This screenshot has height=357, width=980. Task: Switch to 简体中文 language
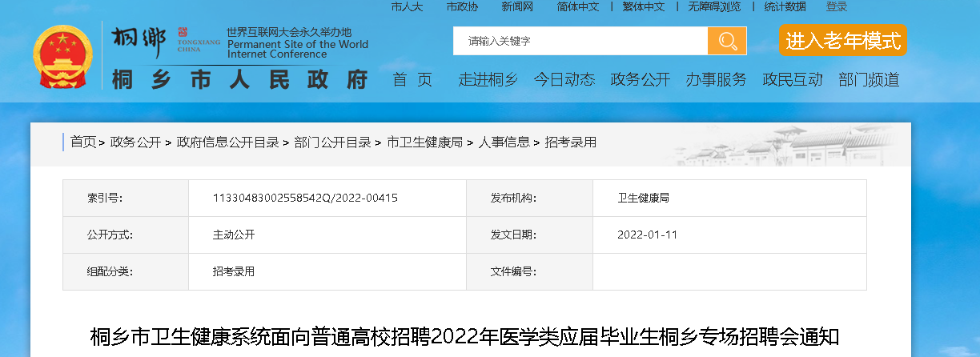[578, 6]
